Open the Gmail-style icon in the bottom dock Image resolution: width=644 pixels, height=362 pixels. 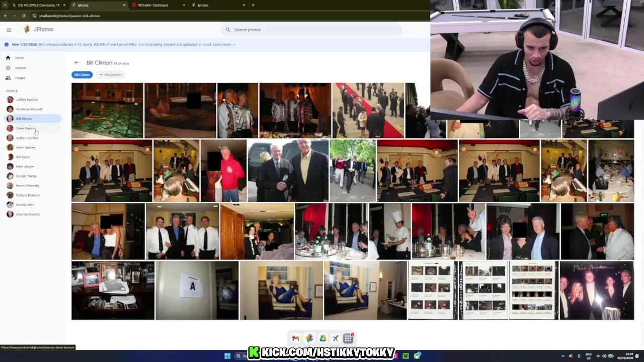(x=295, y=338)
